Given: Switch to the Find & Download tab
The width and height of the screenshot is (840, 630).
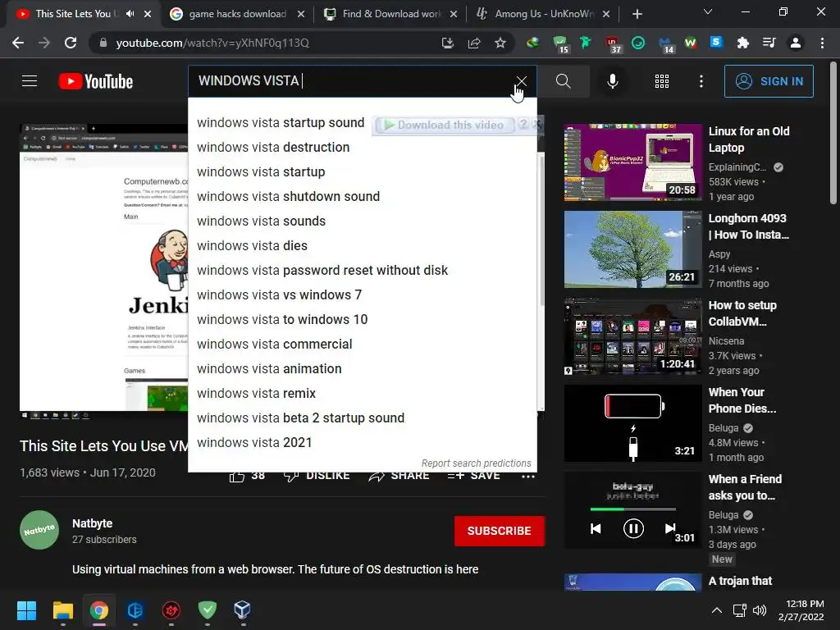Looking at the screenshot, I should coord(391,14).
